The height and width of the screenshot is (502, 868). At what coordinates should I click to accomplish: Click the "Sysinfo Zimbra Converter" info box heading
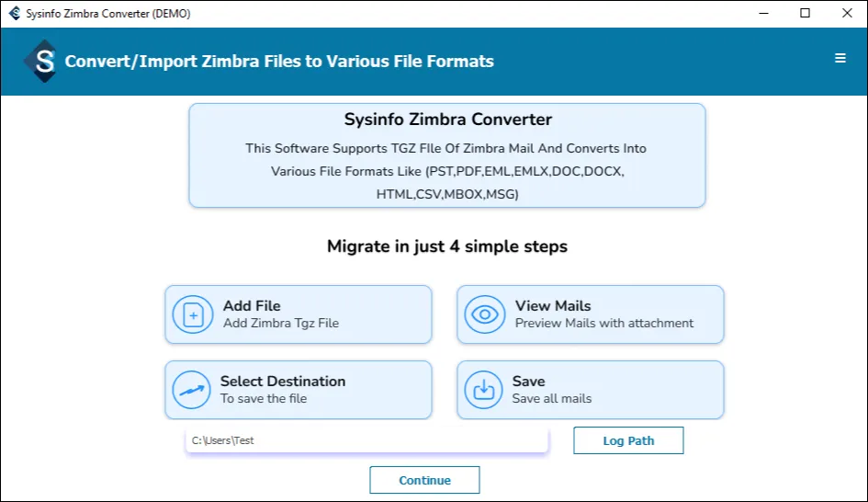coord(447,120)
